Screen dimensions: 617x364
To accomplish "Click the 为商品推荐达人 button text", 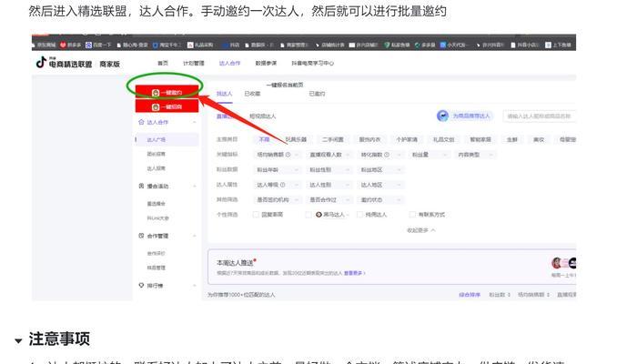I will tap(470, 116).
